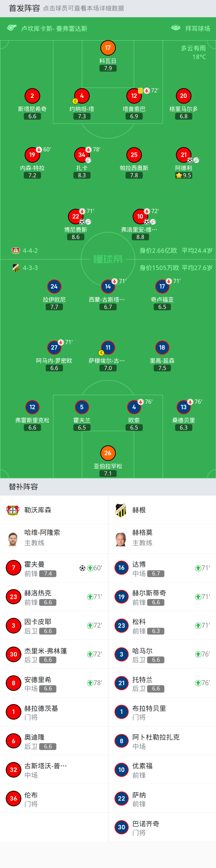The height and width of the screenshot is (868, 216).
Task: Click goalkeeper 亚伯拉罕松 number 26 badge
Action: point(108,453)
